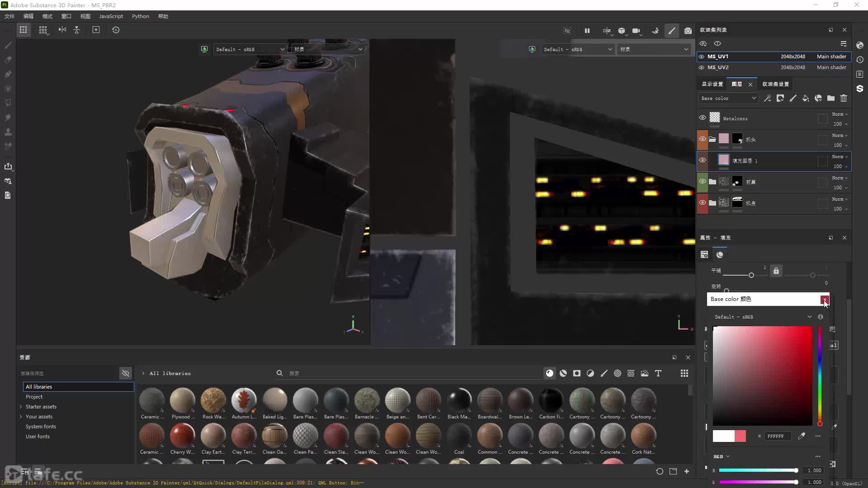Expand the Your assets tree item
The image size is (868, 488).
coord(21,417)
